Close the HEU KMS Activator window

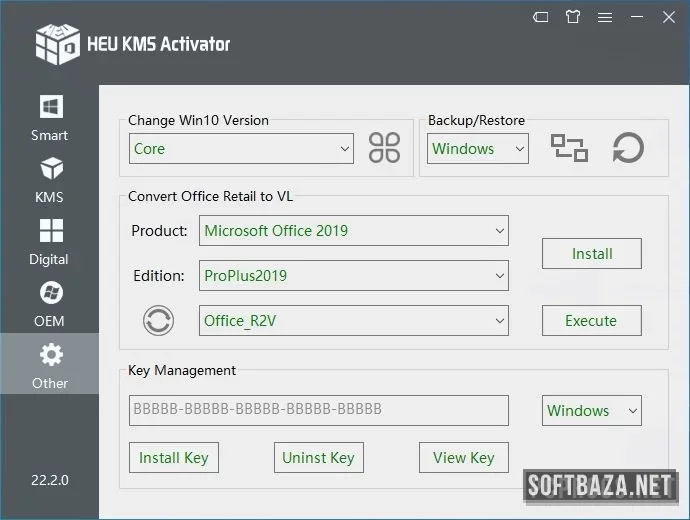tap(669, 17)
